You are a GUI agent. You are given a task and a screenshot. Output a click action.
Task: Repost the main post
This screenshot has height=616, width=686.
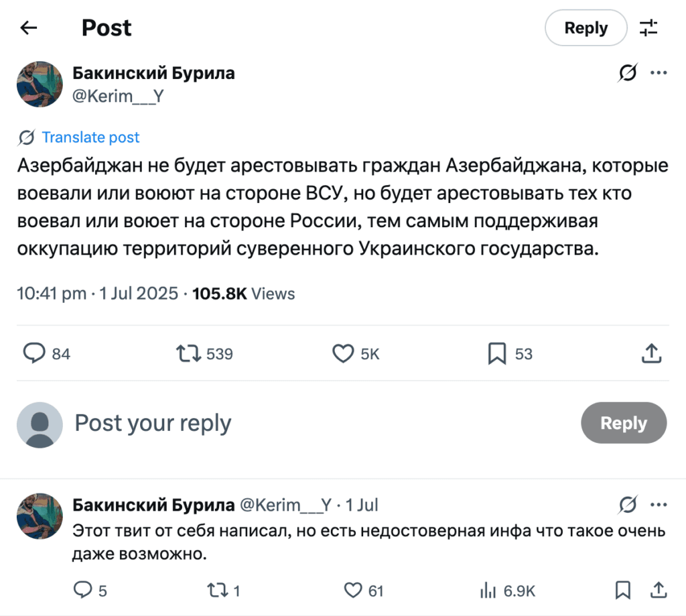189,353
